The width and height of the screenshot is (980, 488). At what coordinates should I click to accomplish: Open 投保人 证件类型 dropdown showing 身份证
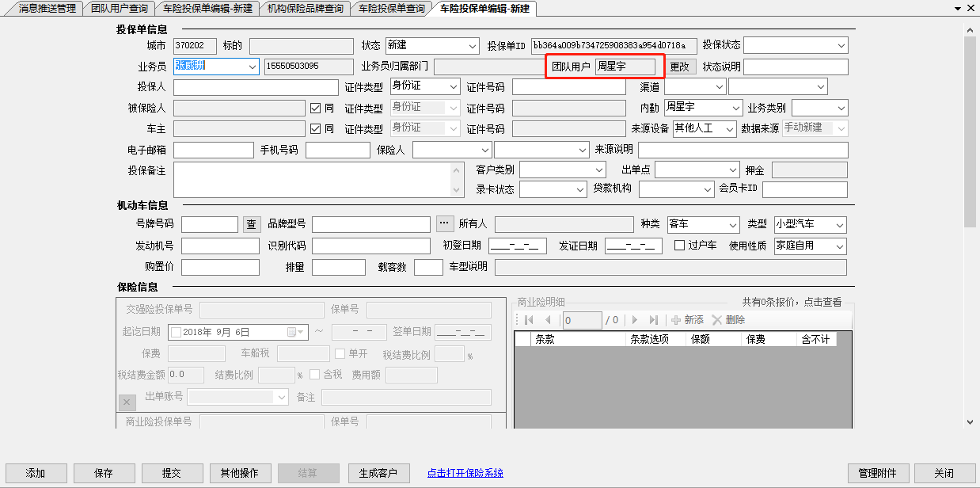coord(454,86)
